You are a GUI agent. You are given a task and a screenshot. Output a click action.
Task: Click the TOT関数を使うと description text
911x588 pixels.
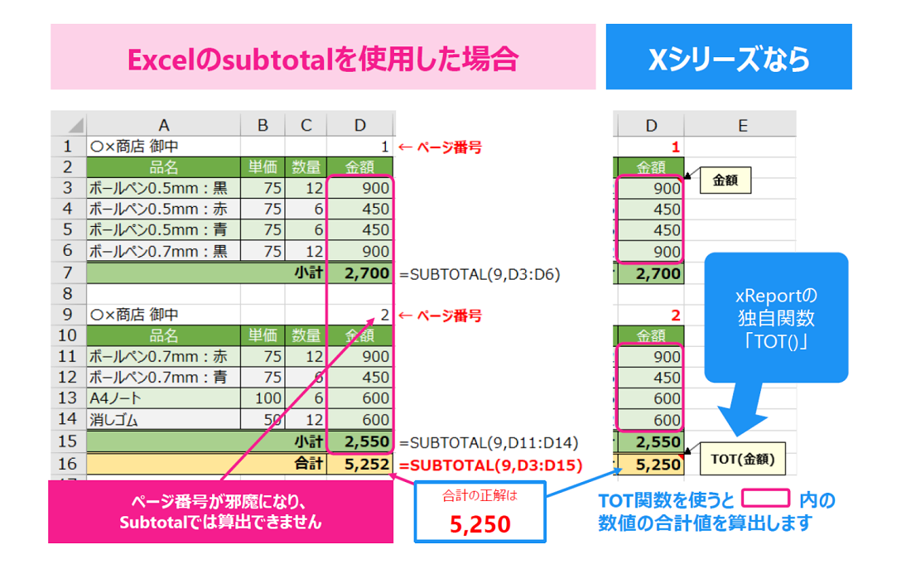point(717,511)
